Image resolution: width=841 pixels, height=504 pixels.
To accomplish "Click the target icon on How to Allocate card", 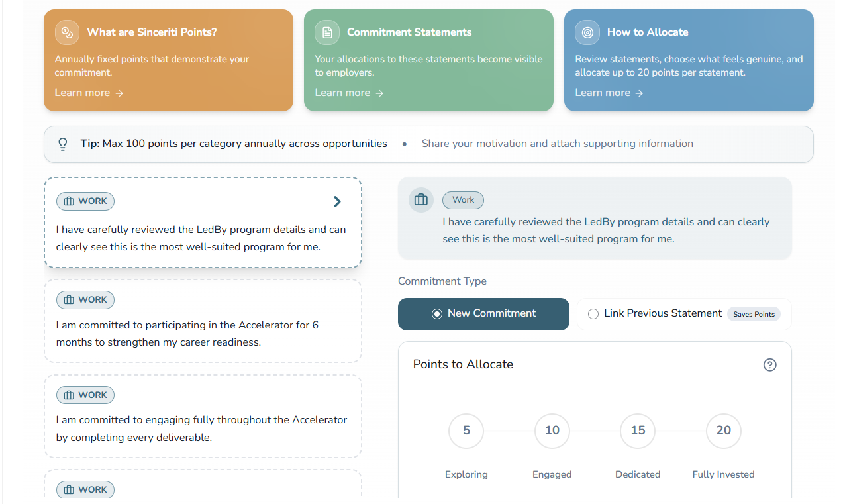I will [x=587, y=32].
